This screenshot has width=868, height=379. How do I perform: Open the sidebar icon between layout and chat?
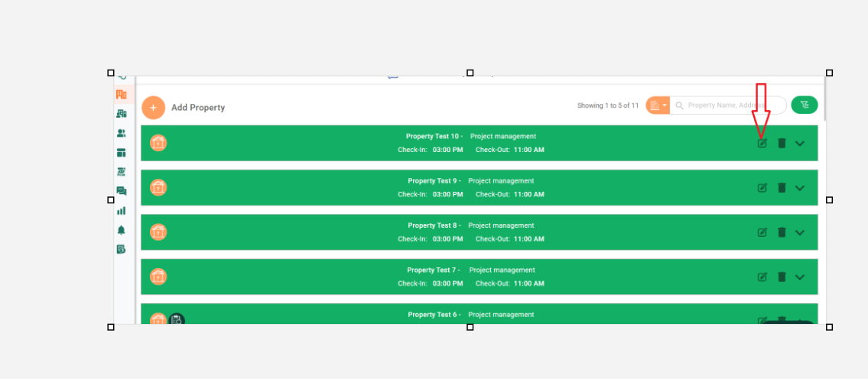[x=122, y=172]
